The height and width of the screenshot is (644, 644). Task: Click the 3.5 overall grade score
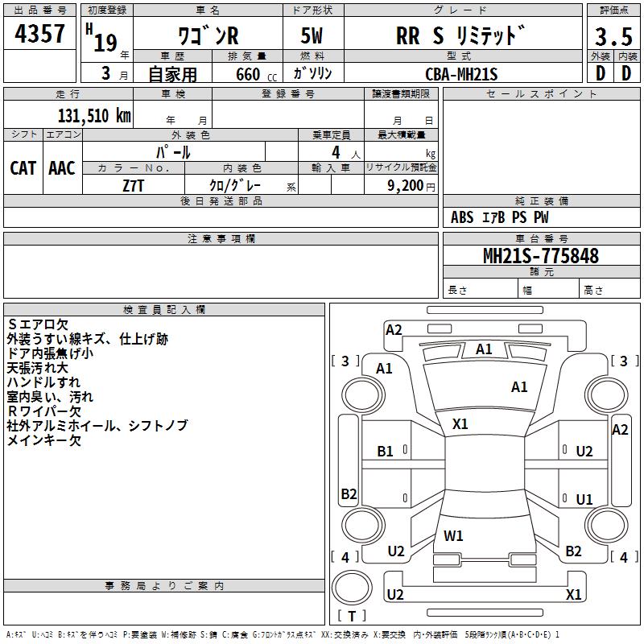point(613,36)
